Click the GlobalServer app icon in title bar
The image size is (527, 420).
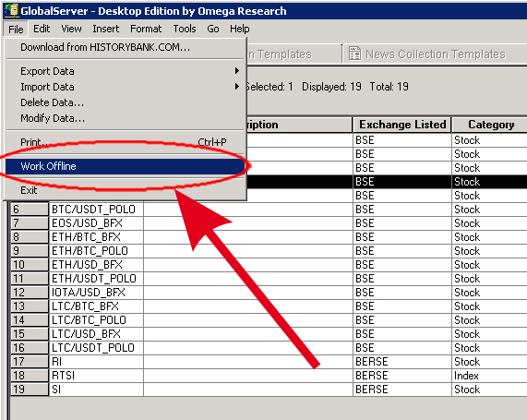point(11,10)
